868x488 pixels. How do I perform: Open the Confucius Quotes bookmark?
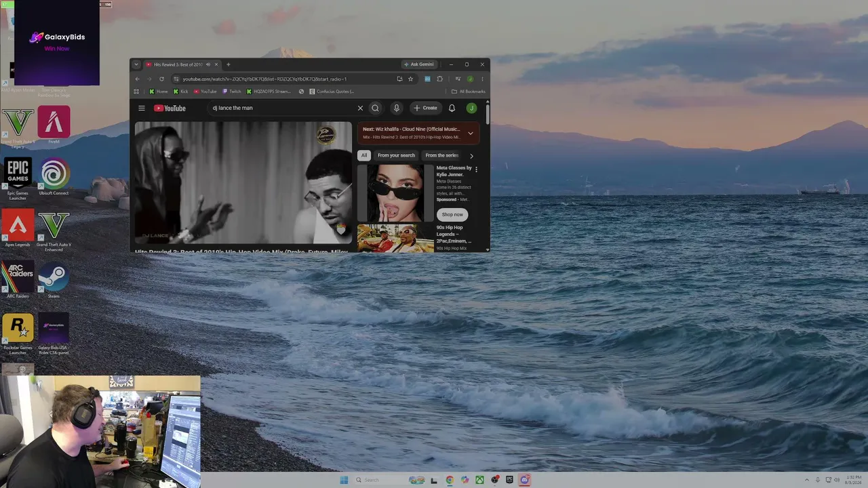(332, 91)
